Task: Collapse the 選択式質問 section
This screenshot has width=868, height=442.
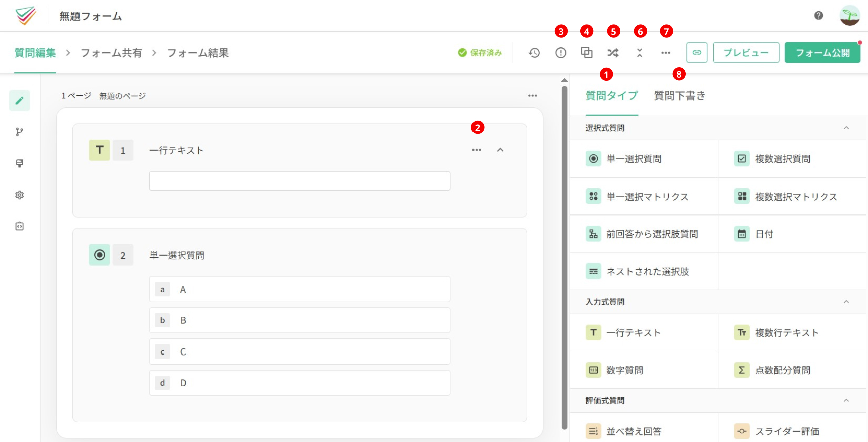Action: pyautogui.click(x=846, y=128)
